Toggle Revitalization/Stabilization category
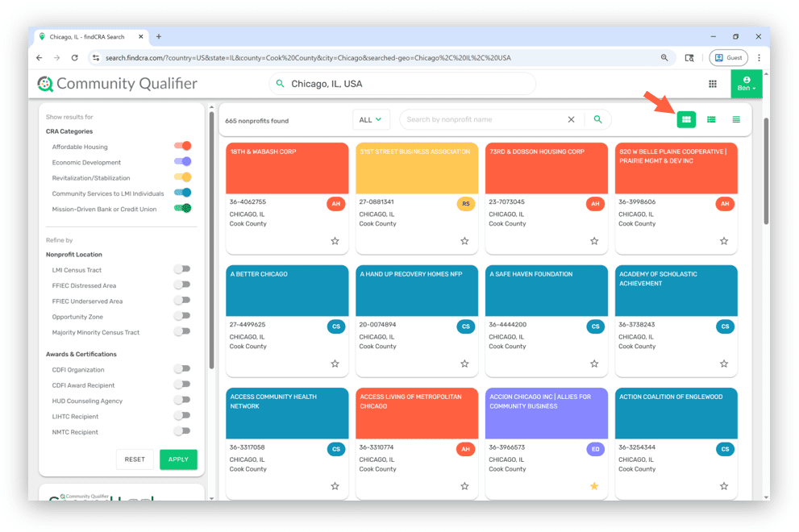This screenshot has width=799, height=532. (182, 177)
